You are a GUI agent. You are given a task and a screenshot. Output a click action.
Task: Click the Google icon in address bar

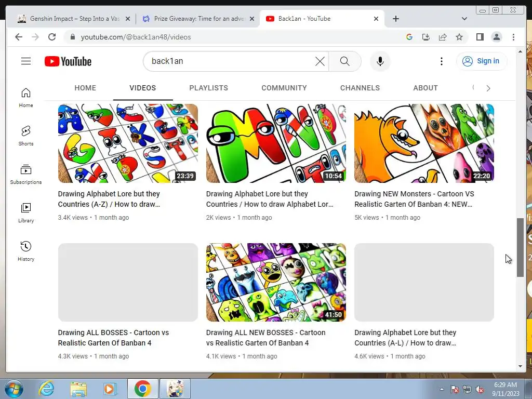tap(409, 37)
